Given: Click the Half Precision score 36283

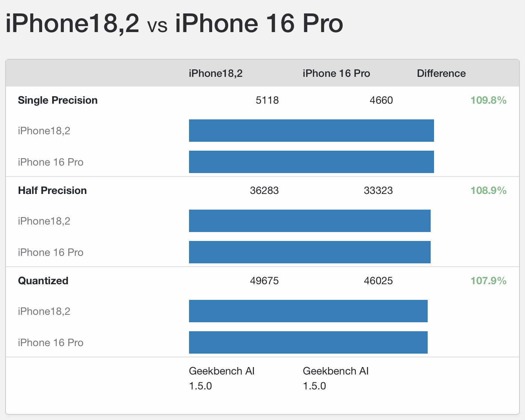Looking at the screenshot, I should click(x=264, y=191).
